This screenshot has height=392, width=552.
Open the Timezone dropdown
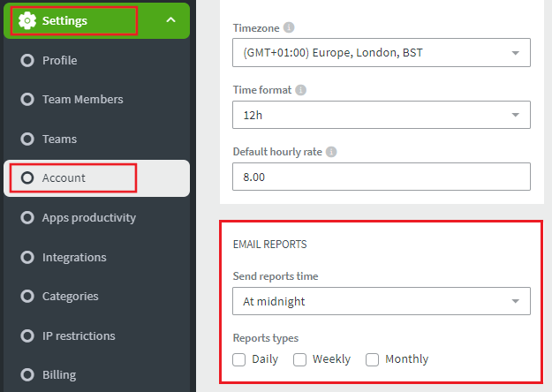pos(382,53)
